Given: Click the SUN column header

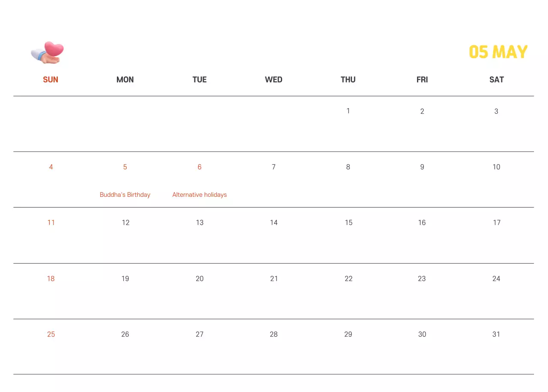Looking at the screenshot, I should pos(51,80).
